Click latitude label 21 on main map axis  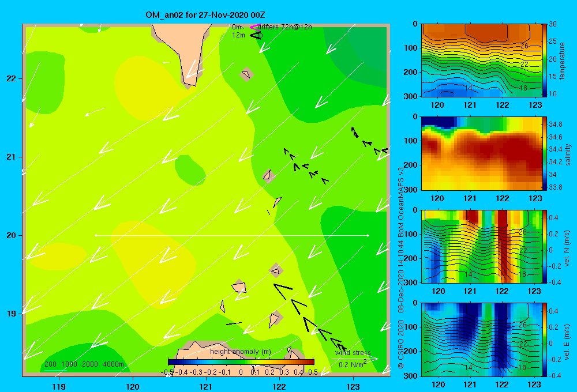pyautogui.click(x=11, y=157)
